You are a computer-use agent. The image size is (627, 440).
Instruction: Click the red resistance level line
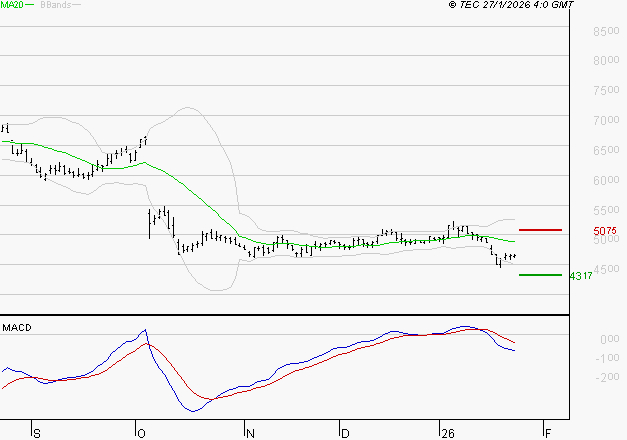click(x=540, y=230)
